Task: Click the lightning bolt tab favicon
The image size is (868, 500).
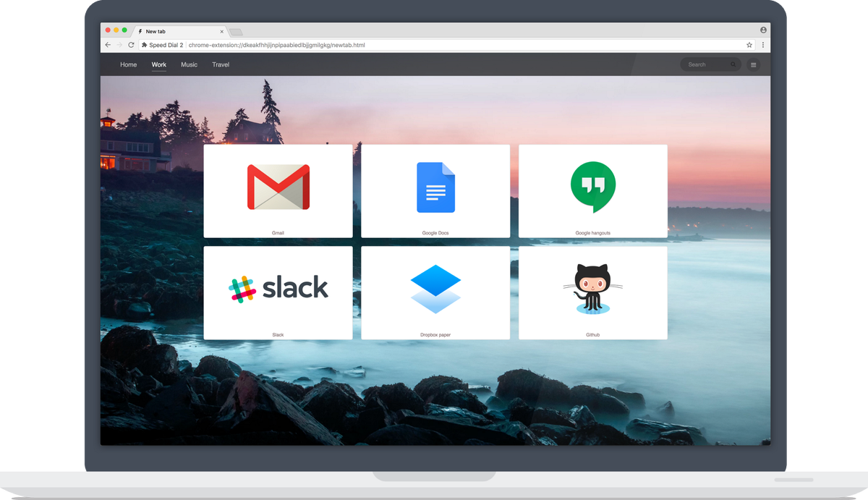Action: [x=140, y=32]
